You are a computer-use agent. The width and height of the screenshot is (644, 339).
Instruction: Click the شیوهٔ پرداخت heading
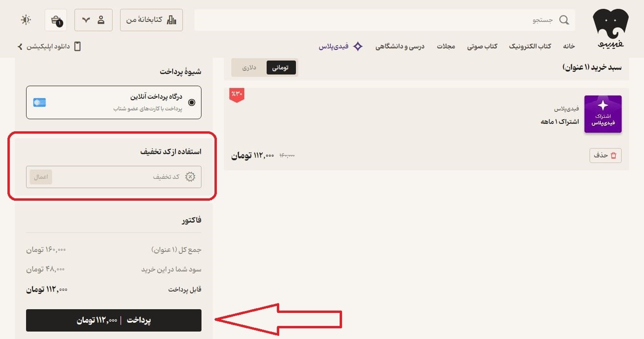(181, 72)
